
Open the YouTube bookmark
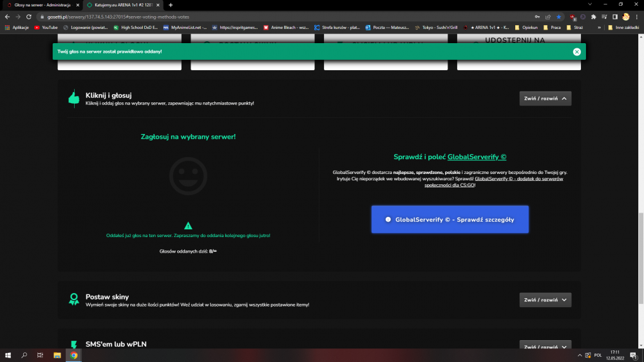coord(46,28)
